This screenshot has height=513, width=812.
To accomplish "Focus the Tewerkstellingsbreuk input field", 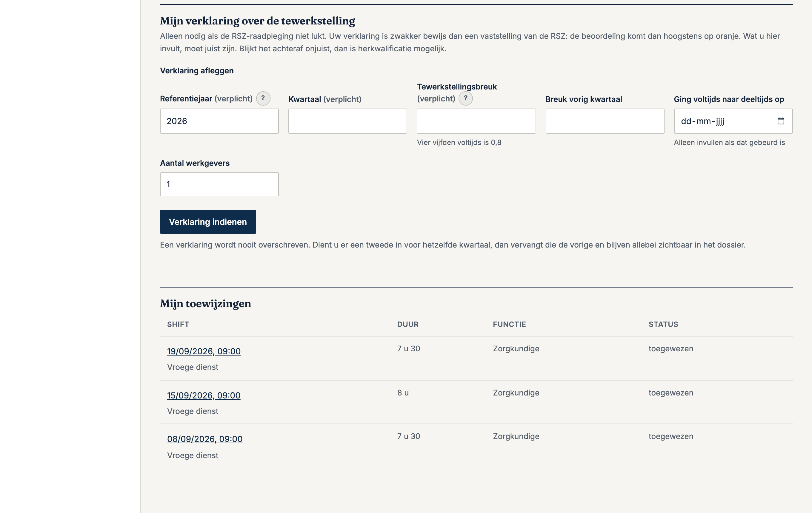I will point(476,121).
